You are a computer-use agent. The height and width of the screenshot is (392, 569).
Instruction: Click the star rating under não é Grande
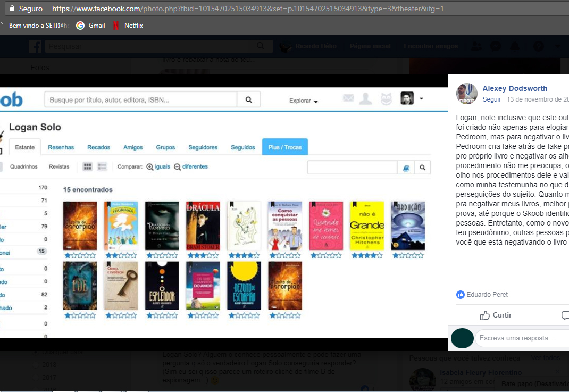click(367, 255)
